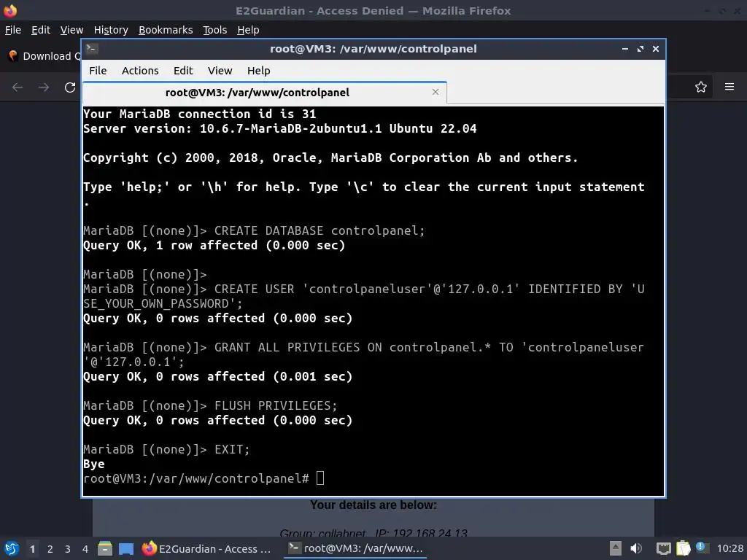The width and height of the screenshot is (747, 560).
Task: Click the 'FLUSH PRIVILEGES;' command text
Action: tap(275, 405)
